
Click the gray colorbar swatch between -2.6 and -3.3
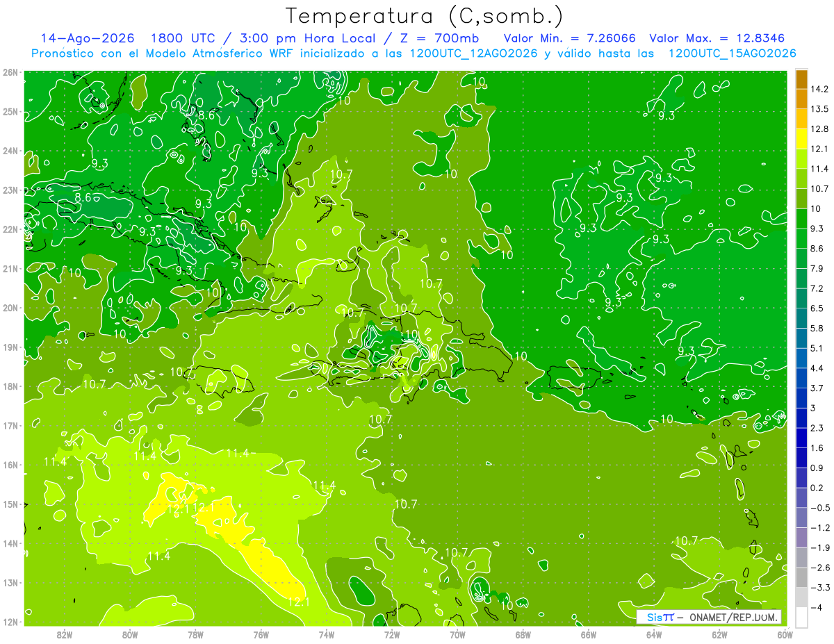801,577
